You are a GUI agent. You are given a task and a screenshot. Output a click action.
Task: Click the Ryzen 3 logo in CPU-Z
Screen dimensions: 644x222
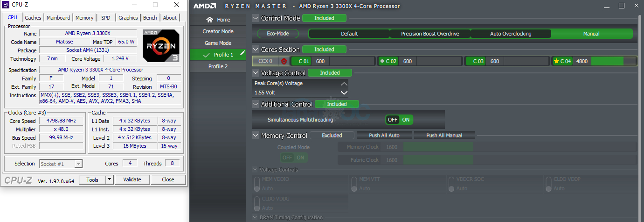[161, 45]
